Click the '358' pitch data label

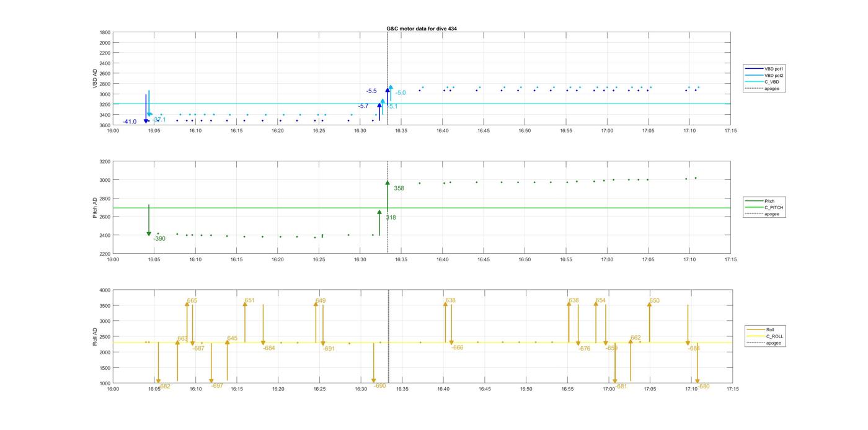399,188
